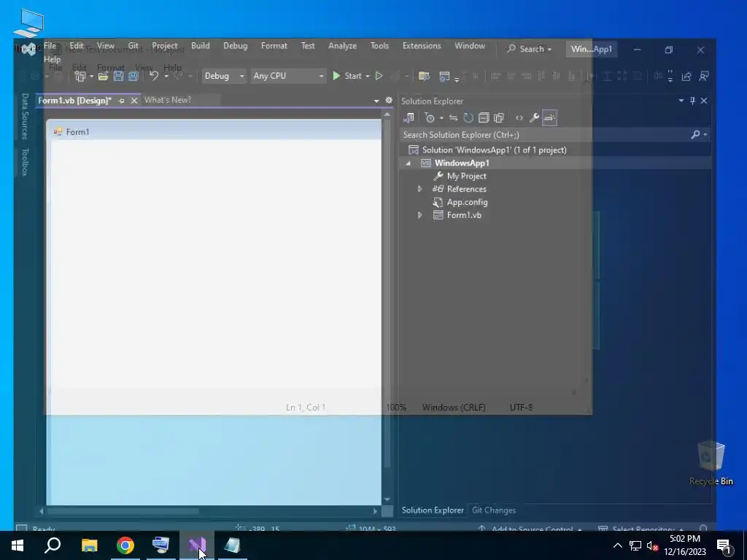Image resolution: width=747 pixels, height=560 pixels.
Task: Click the Pending Changes Filter icon
Action: coord(430,117)
